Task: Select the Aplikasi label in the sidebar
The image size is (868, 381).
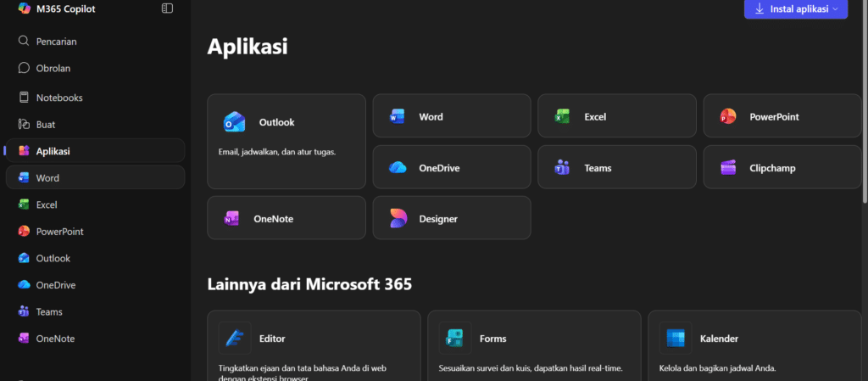Action: (53, 151)
